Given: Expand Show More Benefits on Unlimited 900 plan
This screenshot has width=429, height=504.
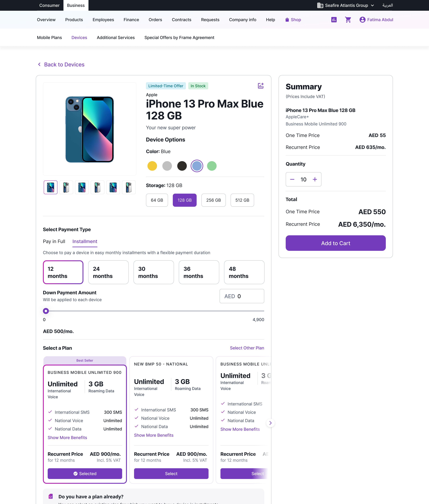Looking at the screenshot, I should [67, 438].
